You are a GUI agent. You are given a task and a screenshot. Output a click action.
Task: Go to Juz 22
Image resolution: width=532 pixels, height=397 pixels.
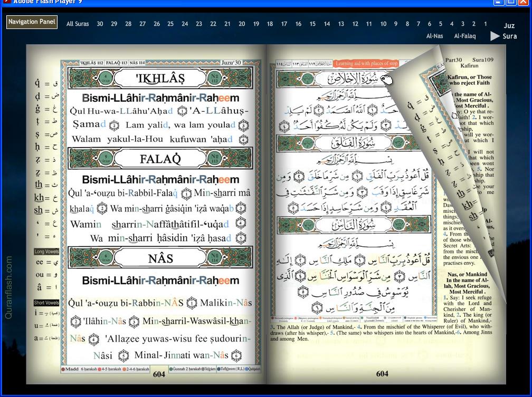213,24
